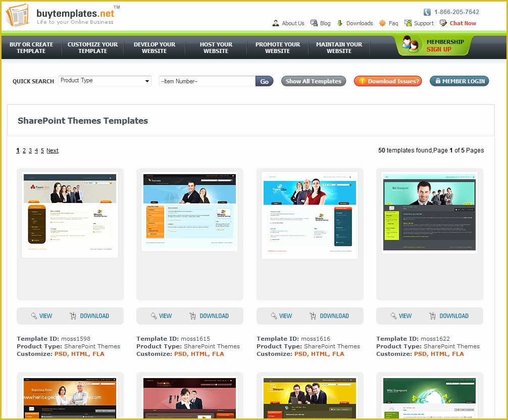Click View text for template moss1598
508x420 pixels.
pyautogui.click(x=45, y=316)
